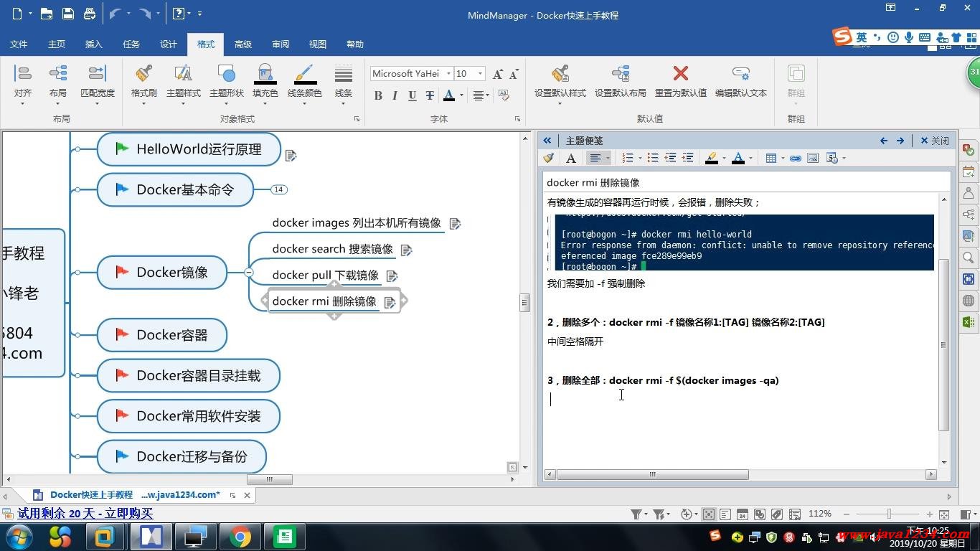Click the shrink font size icon

(x=514, y=74)
